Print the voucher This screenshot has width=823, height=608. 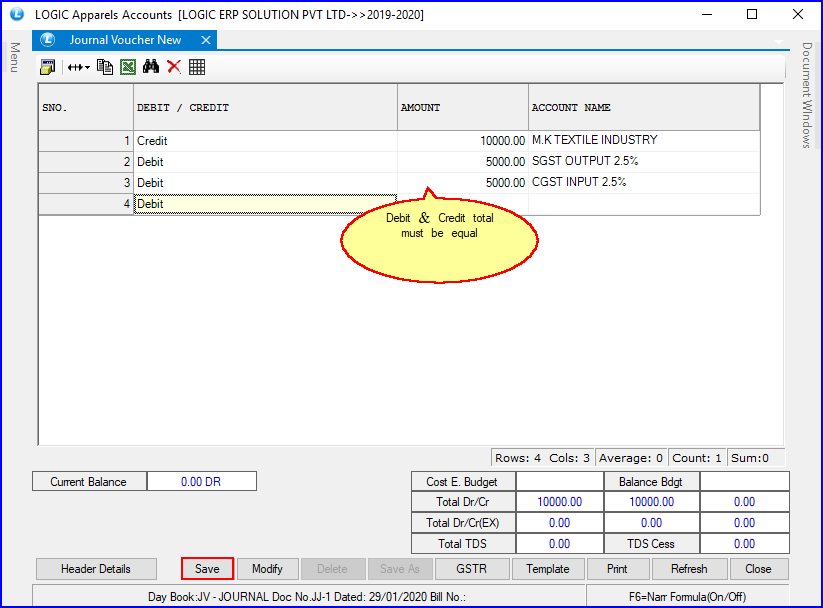617,569
